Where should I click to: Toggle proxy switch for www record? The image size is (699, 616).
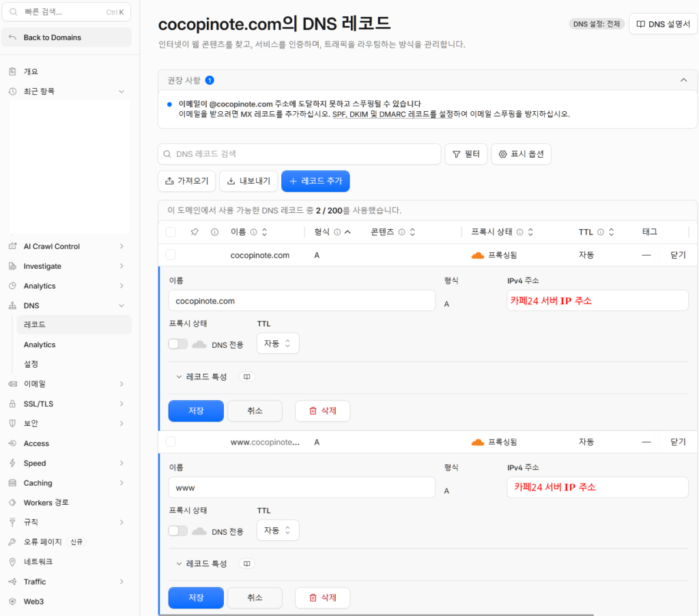click(x=178, y=531)
